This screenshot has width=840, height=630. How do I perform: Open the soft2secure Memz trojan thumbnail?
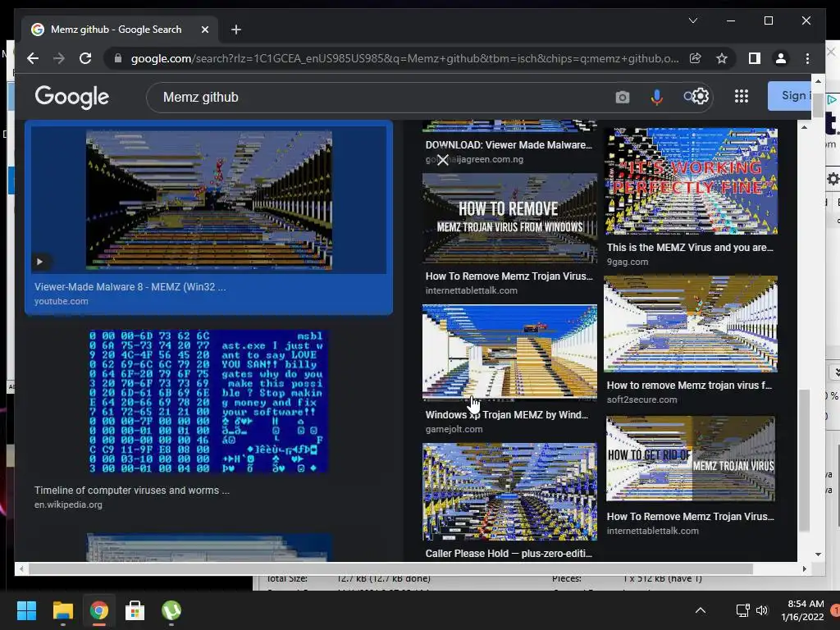(x=691, y=323)
